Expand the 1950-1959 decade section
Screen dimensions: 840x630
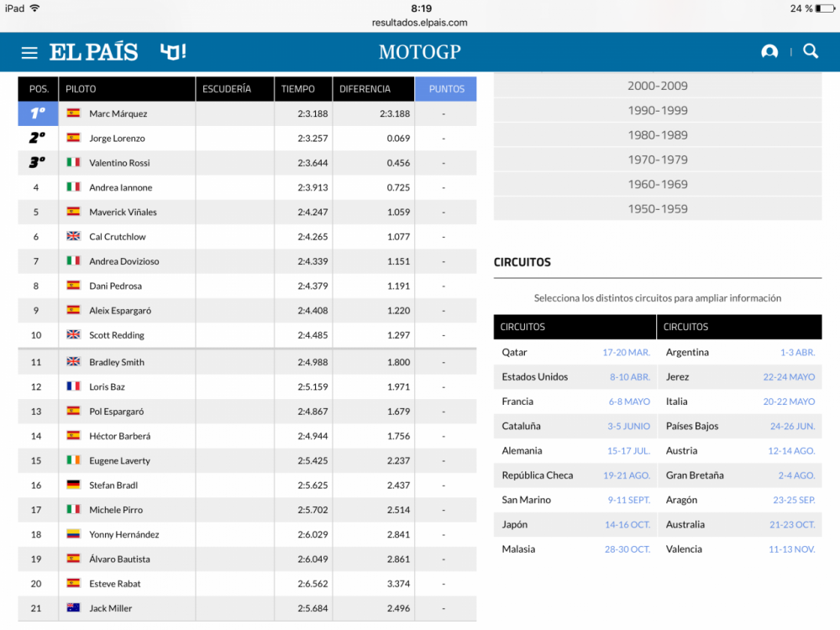(x=657, y=209)
